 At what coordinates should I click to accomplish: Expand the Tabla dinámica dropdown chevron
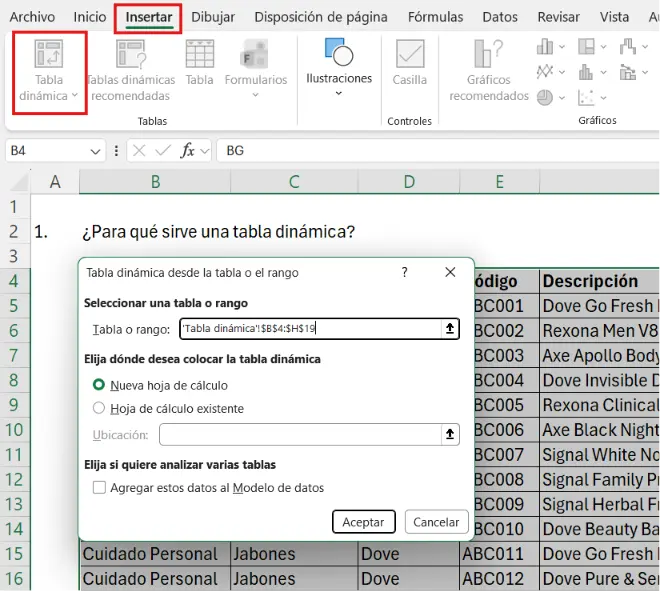75,95
